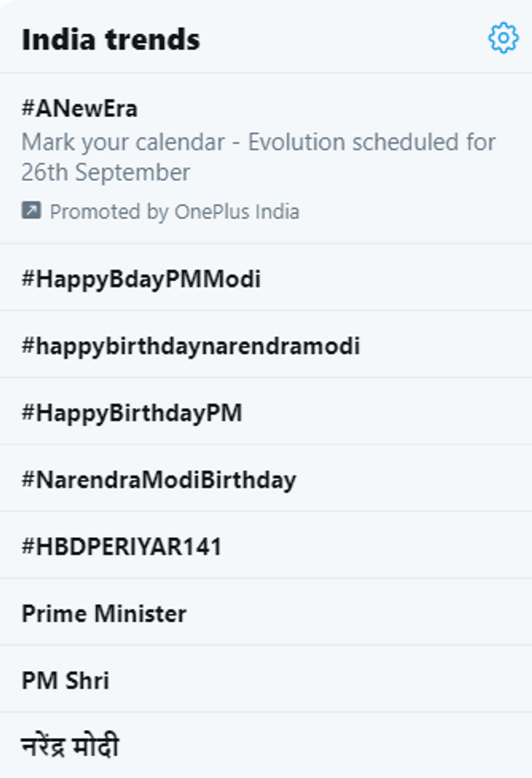Go to #NarendraModiBirthday trend
Image resolution: width=532 pixels, height=778 pixels.
(159, 479)
